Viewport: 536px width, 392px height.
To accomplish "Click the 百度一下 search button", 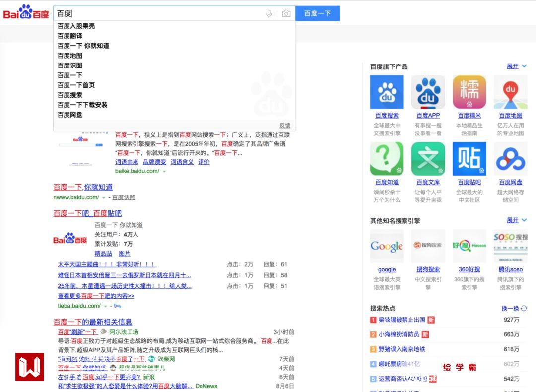I will click(x=318, y=13).
